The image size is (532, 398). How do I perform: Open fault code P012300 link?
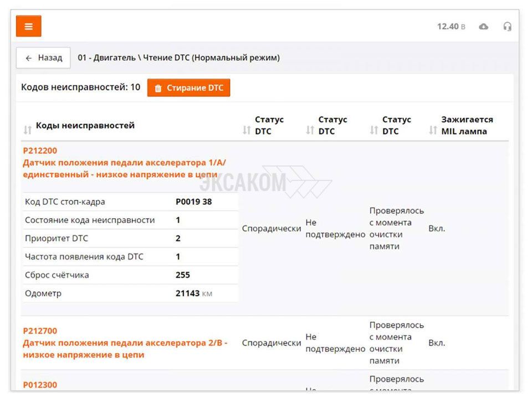[40, 385]
